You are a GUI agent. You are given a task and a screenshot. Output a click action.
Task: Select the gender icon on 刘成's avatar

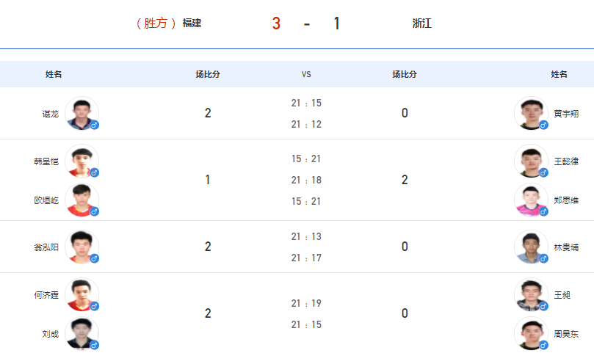[94, 345]
